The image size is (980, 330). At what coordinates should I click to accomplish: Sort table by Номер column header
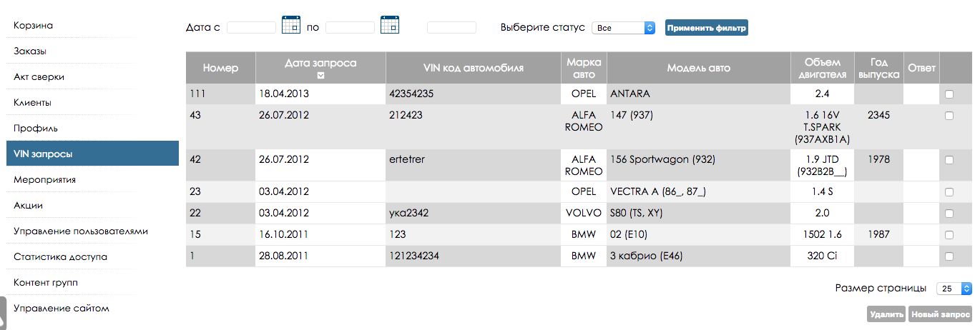220,69
